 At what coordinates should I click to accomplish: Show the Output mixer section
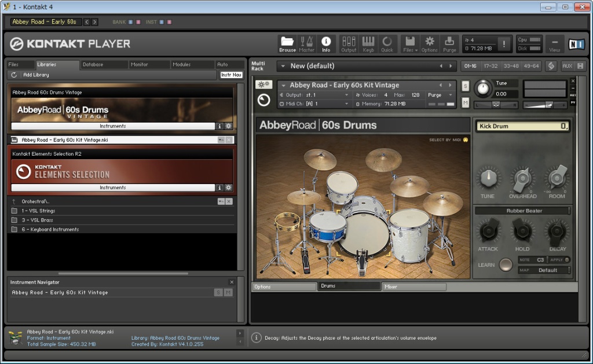coord(348,44)
